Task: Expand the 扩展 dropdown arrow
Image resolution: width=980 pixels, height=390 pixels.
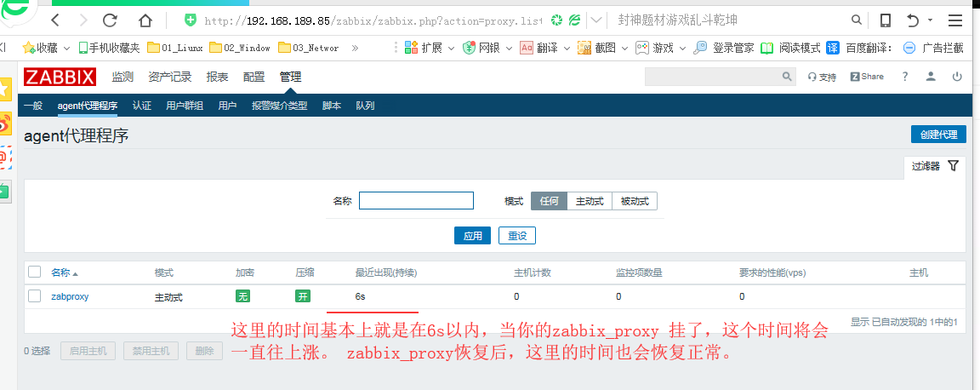Action: click(x=451, y=49)
